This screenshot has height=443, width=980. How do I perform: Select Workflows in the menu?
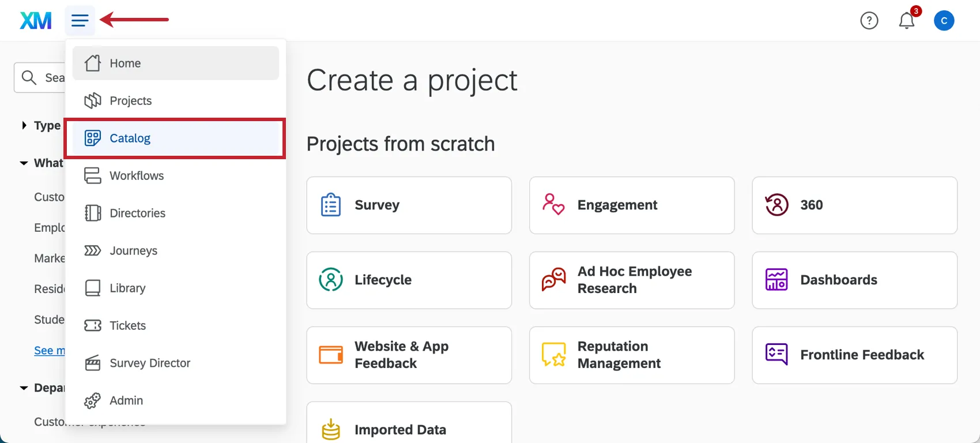pyautogui.click(x=136, y=176)
